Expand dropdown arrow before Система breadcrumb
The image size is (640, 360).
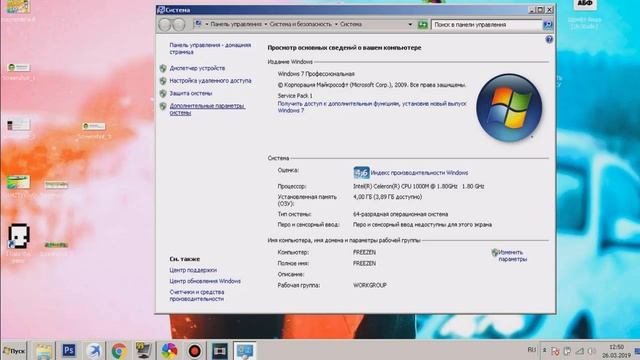[336, 24]
